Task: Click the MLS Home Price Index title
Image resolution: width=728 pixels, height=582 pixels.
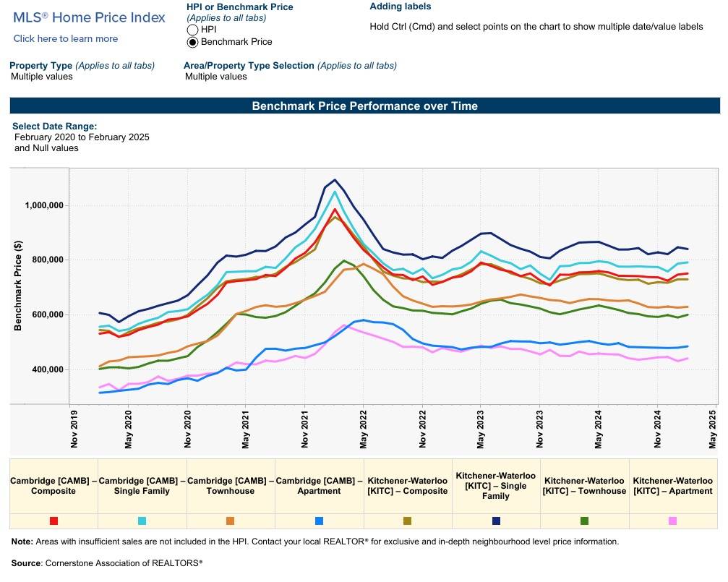Action: [x=89, y=17]
